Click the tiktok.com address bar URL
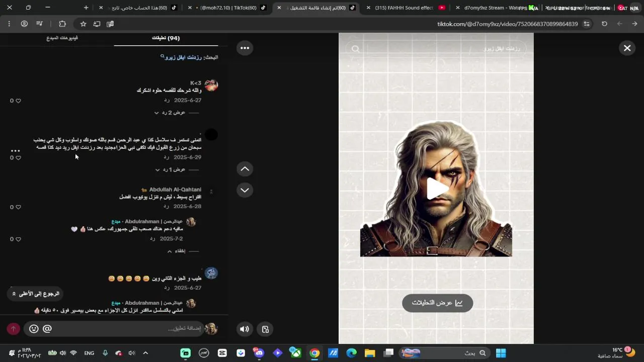The width and height of the screenshot is (644, 362). (508, 24)
